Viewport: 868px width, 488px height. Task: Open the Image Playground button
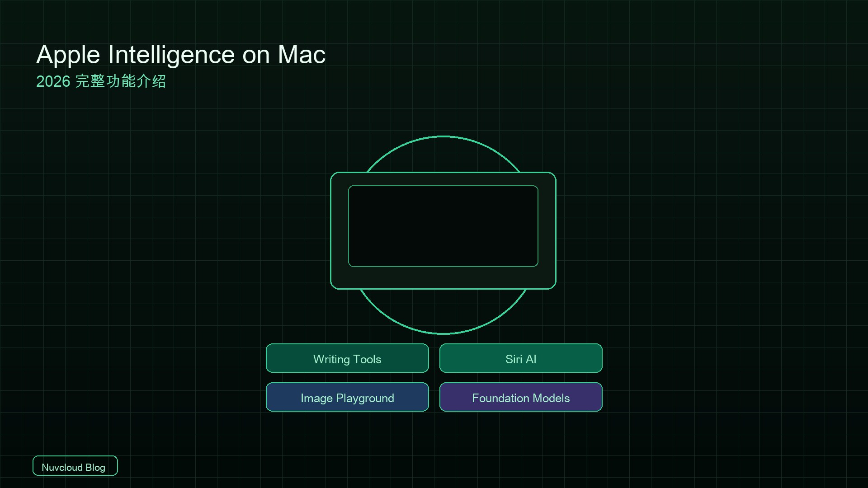click(x=347, y=397)
